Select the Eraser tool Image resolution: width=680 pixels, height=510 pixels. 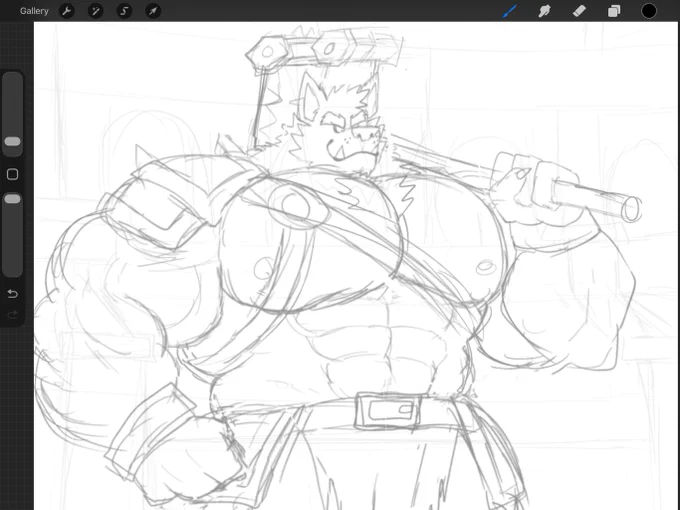pos(579,11)
